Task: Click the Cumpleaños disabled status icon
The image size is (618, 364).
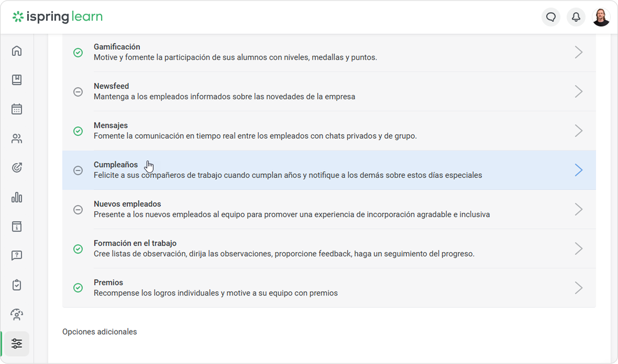Action: tap(78, 170)
